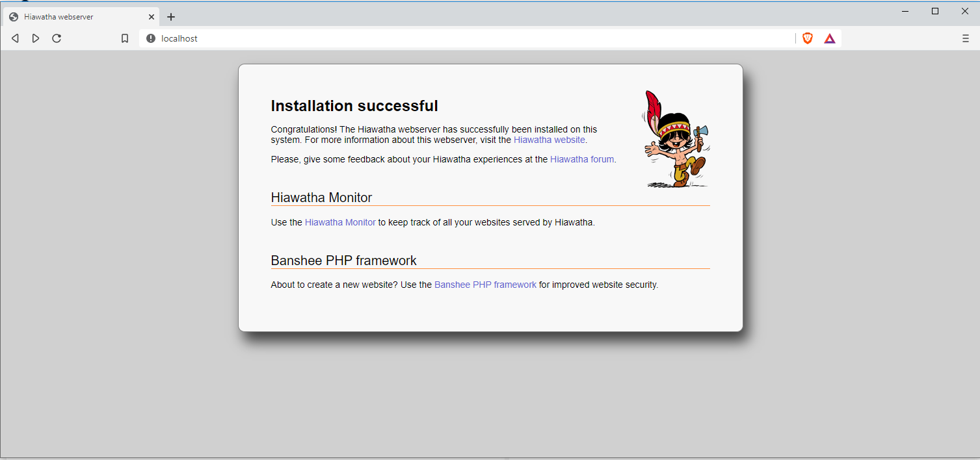Open the browser hamburger menu
This screenshot has height=460, width=980.
pyautogui.click(x=965, y=38)
